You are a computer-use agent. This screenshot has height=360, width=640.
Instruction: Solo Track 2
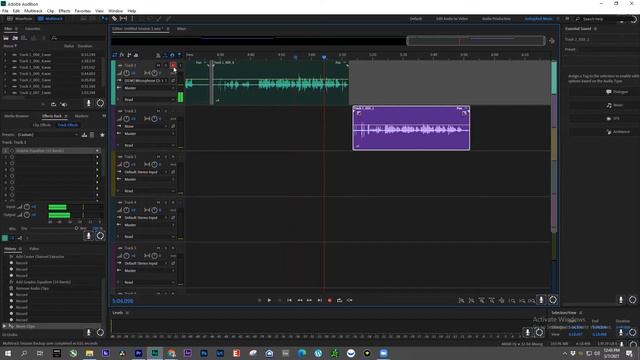pyautogui.click(x=166, y=111)
